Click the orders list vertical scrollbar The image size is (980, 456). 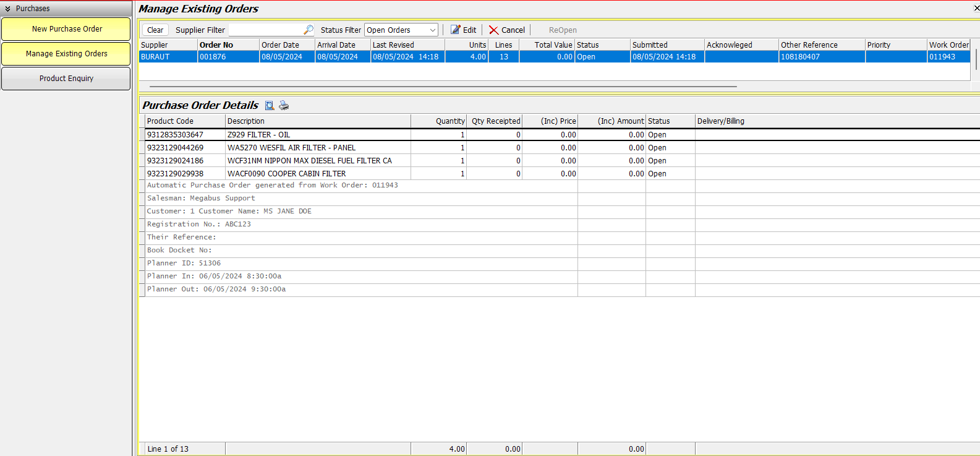pyautogui.click(x=976, y=59)
